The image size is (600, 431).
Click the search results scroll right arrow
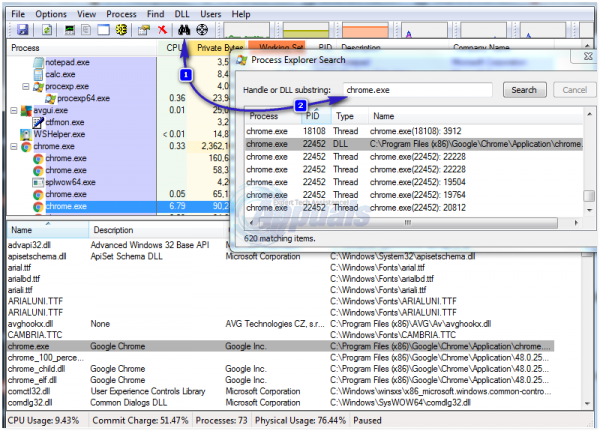tap(576, 223)
